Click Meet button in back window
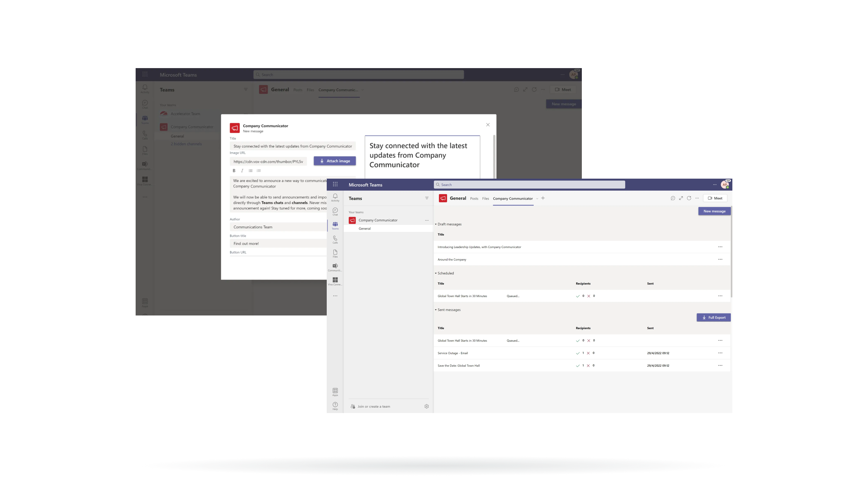 [x=563, y=90]
